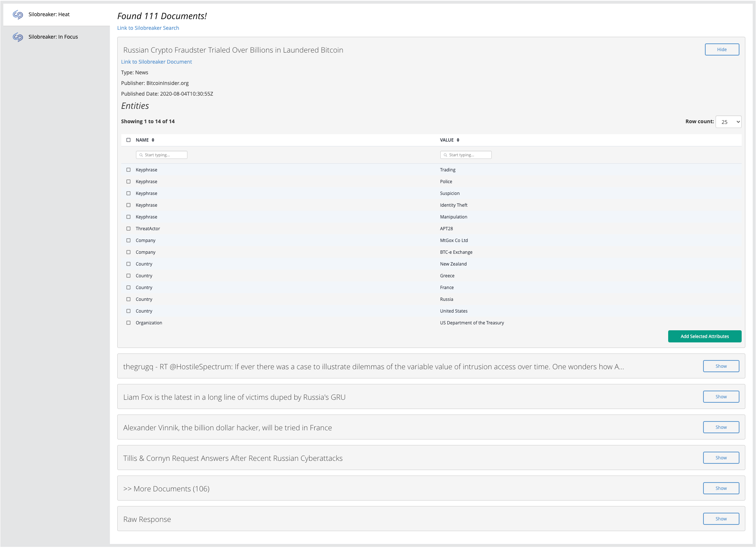The width and height of the screenshot is (756, 548).
Task: Click the Silobreaker logo icon beside In Focus
Action: (18, 37)
